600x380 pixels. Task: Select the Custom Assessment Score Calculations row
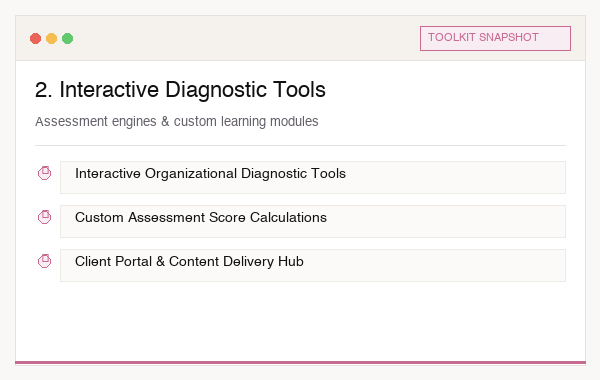(313, 221)
